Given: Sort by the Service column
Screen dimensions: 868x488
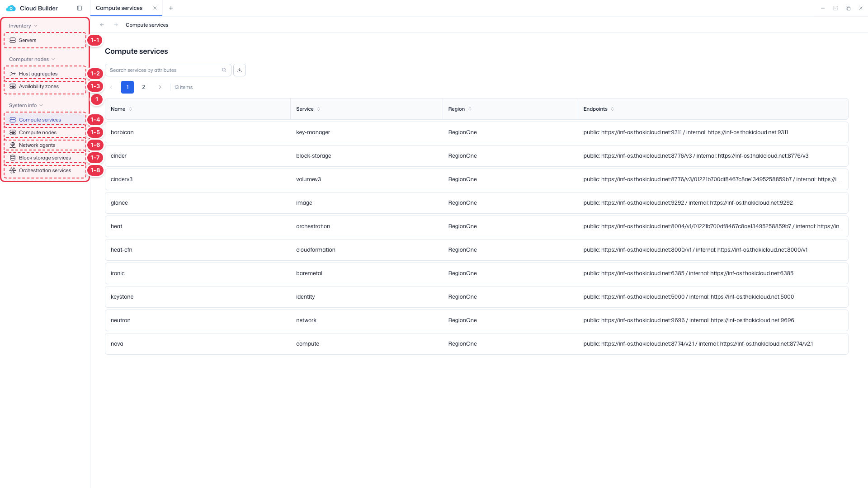Looking at the screenshot, I should point(319,109).
